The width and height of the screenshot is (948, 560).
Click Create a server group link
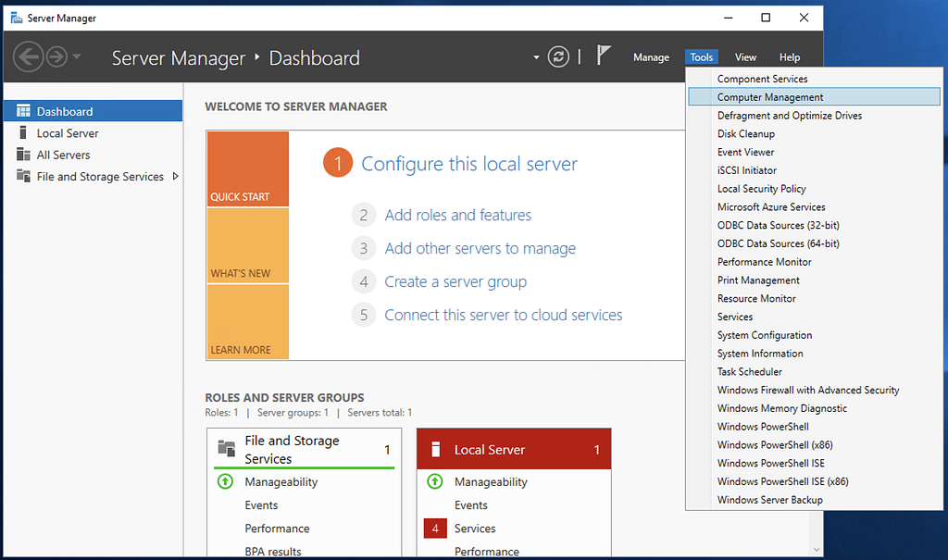click(x=455, y=281)
